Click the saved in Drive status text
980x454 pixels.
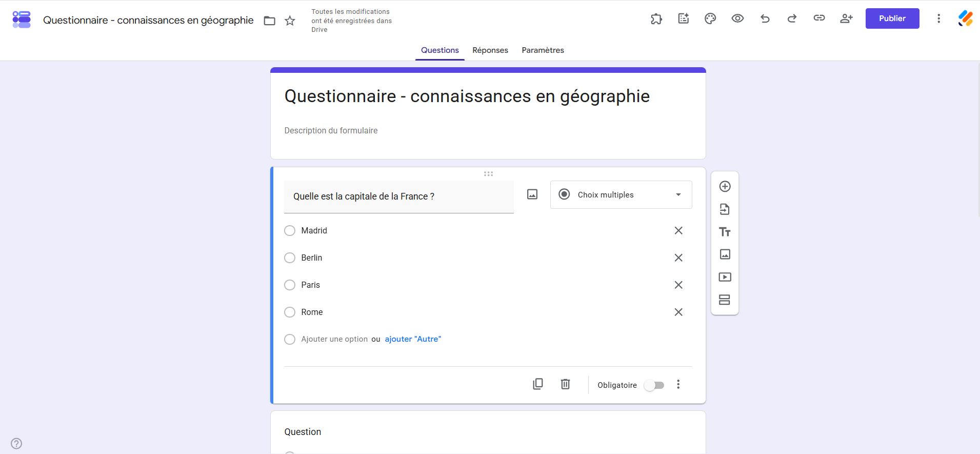pos(352,21)
